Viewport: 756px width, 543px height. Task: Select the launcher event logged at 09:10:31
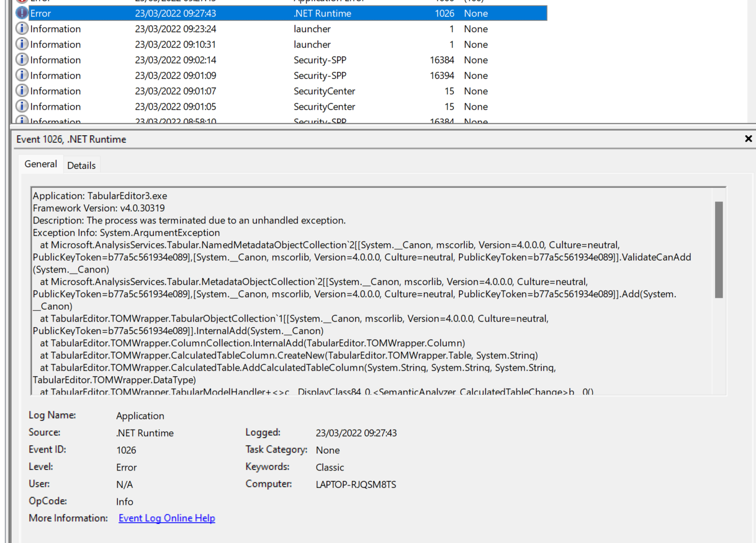point(218,44)
